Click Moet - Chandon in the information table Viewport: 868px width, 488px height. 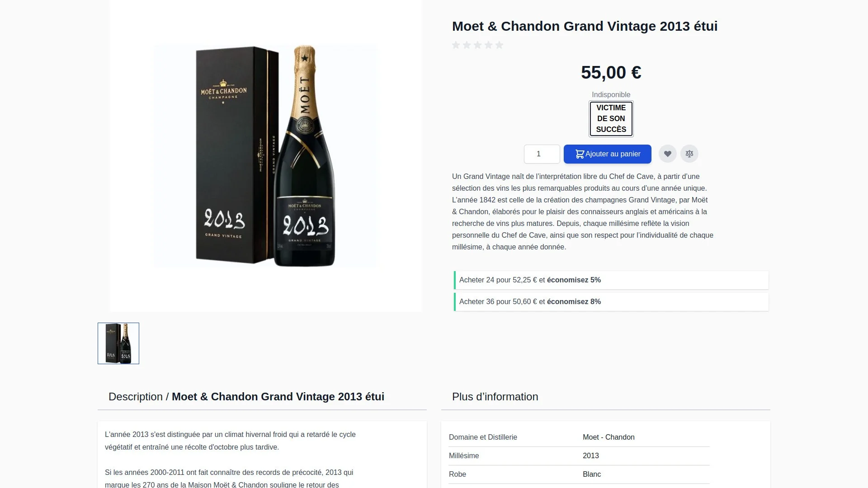(x=608, y=437)
